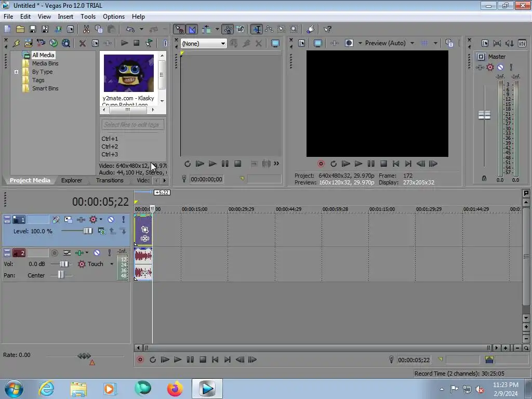Switch to the Transitions tab
The width and height of the screenshot is (532, 399).
click(x=110, y=180)
